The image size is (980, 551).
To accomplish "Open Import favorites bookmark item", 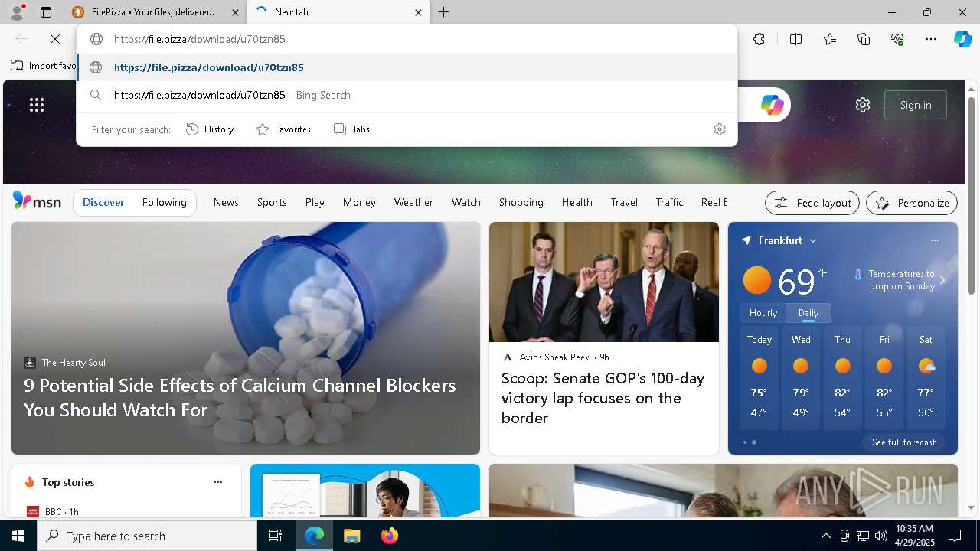I will [x=44, y=66].
